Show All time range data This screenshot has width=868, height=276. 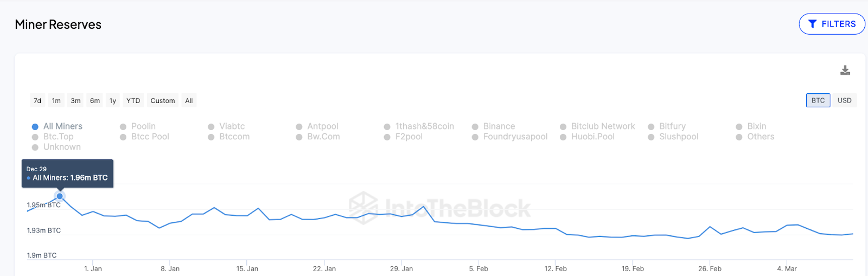pyautogui.click(x=189, y=100)
